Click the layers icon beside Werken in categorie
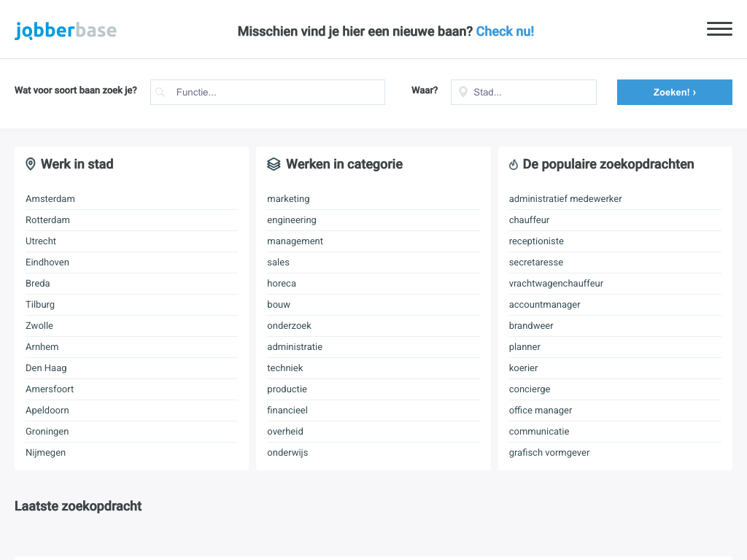This screenshot has width=747, height=560. pos(274,165)
